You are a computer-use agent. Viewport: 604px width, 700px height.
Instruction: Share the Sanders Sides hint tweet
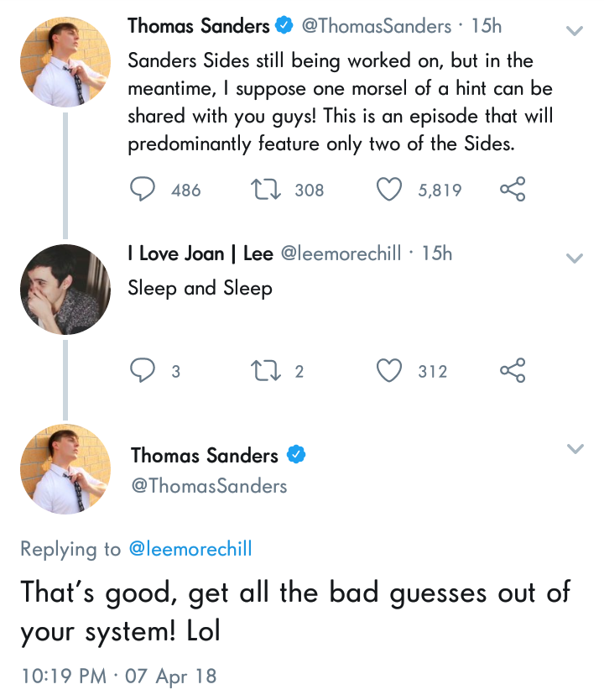tap(513, 190)
